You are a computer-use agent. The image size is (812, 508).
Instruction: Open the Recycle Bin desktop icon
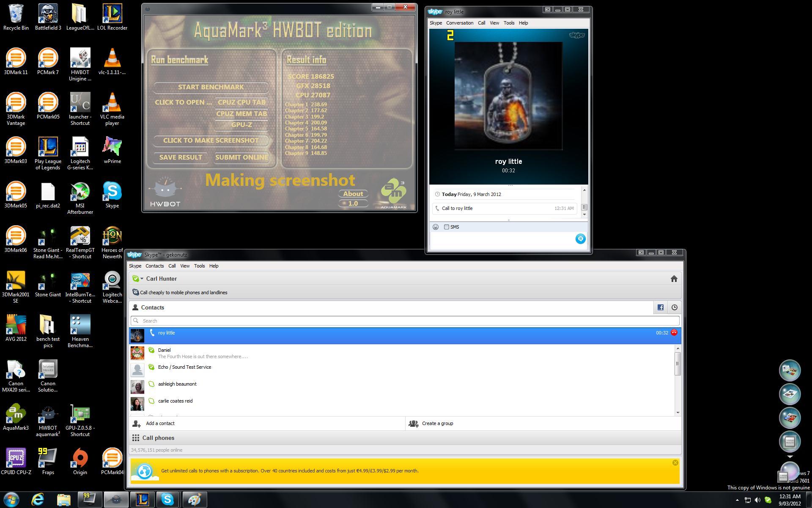coord(16,17)
